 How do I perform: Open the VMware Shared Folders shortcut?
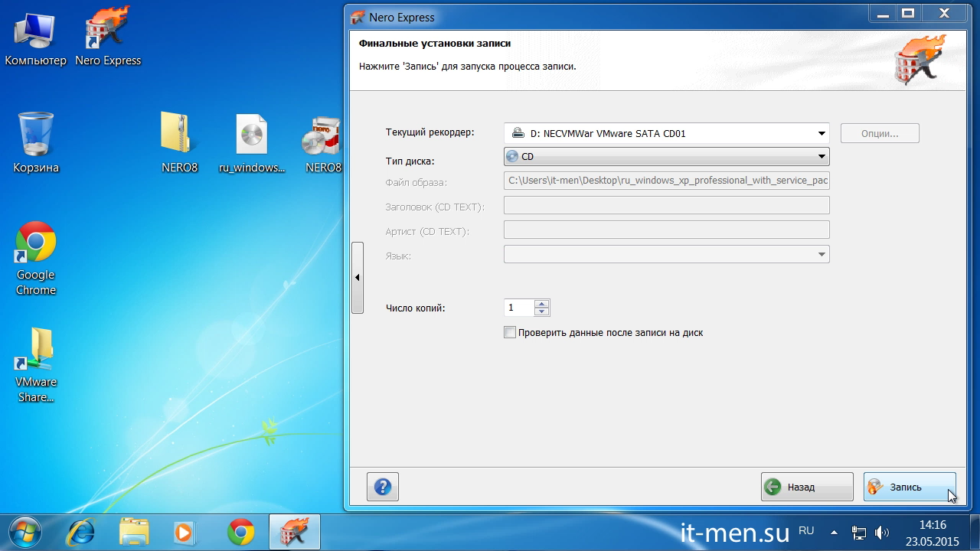36,366
